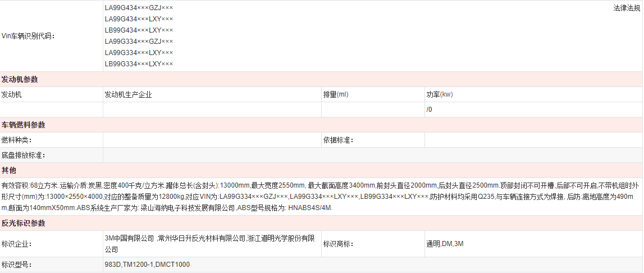Select LB99G434×××LXY××× in the VIN list
Image resolution: width=644 pixels, height=273 pixels.
tap(139, 30)
